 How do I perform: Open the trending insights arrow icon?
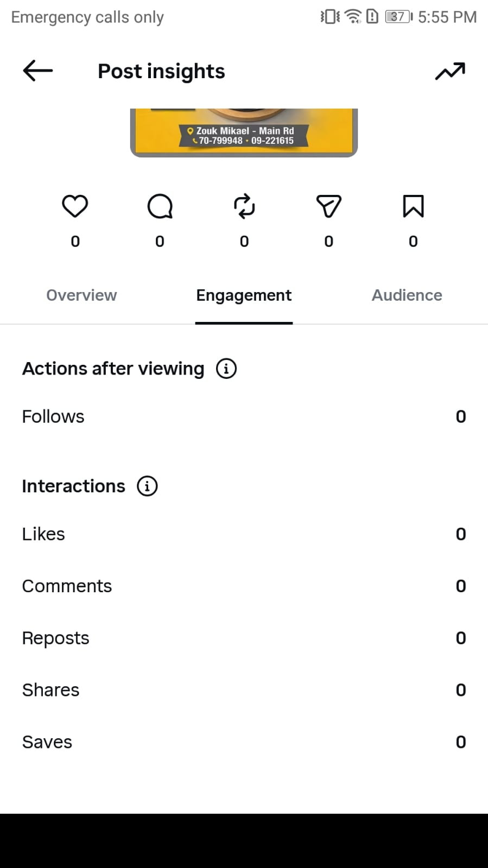coord(450,71)
